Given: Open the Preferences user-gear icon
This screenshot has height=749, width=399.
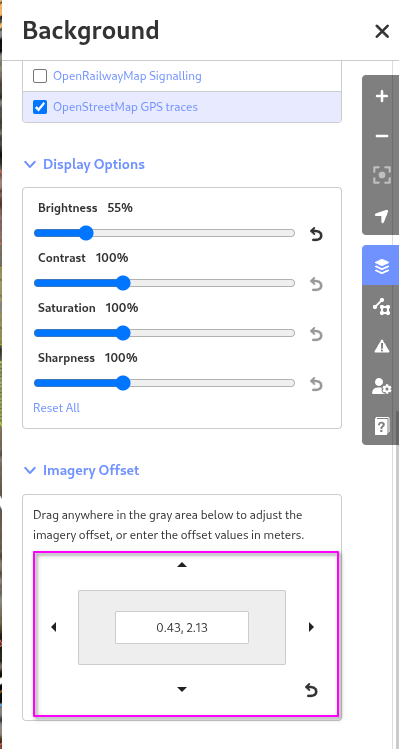Looking at the screenshot, I should [381, 385].
